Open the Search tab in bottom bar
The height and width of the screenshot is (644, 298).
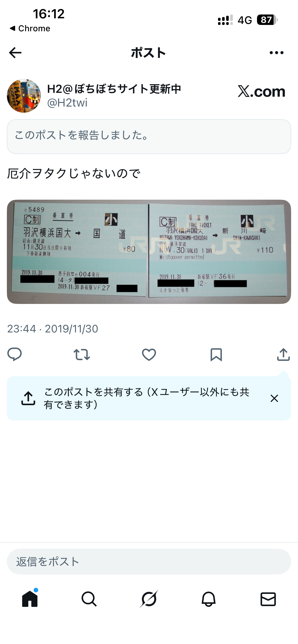pos(89,599)
